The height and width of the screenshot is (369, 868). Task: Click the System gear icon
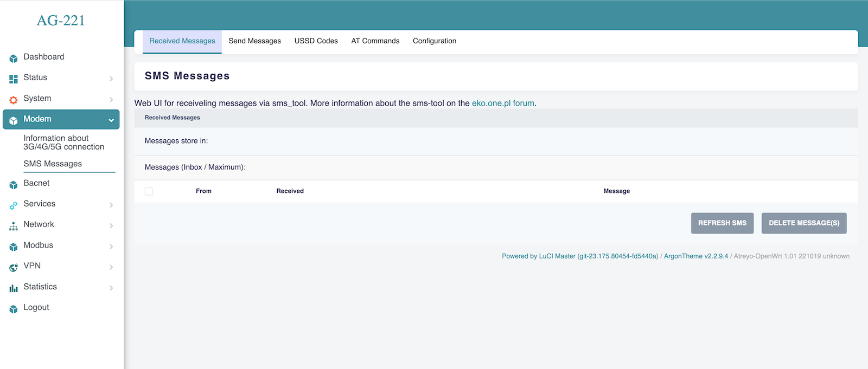(x=14, y=100)
